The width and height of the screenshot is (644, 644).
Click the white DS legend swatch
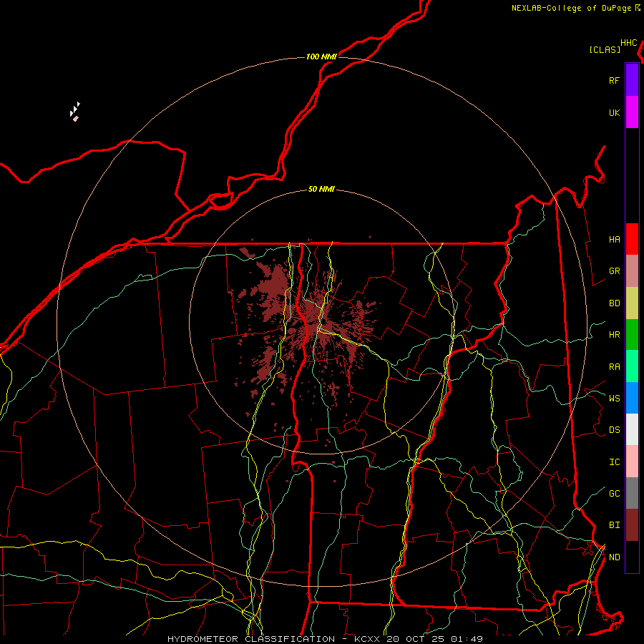click(632, 429)
